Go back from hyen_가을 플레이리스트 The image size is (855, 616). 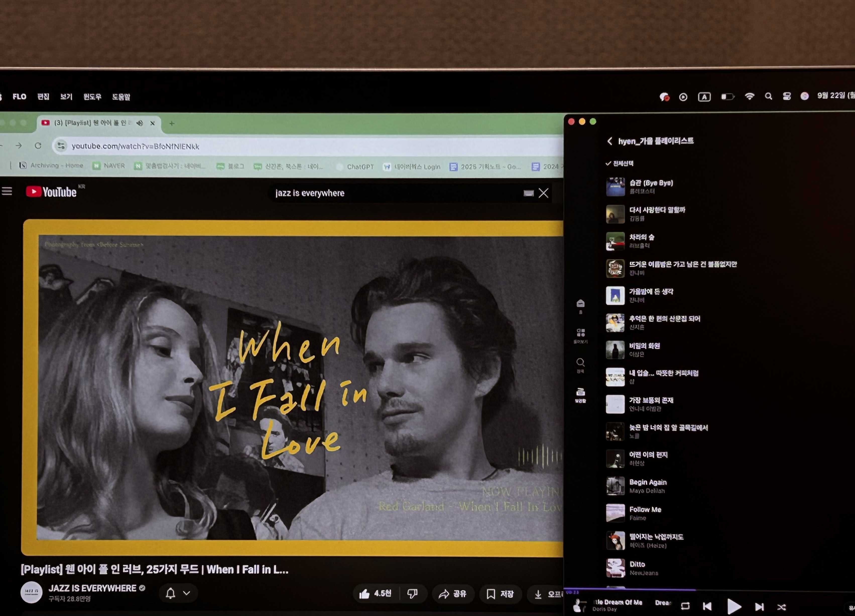[609, 141]
